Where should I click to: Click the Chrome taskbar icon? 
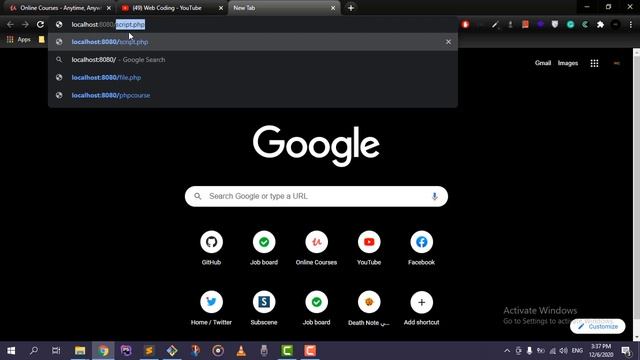pyautogui.click(x=103, y=351)
